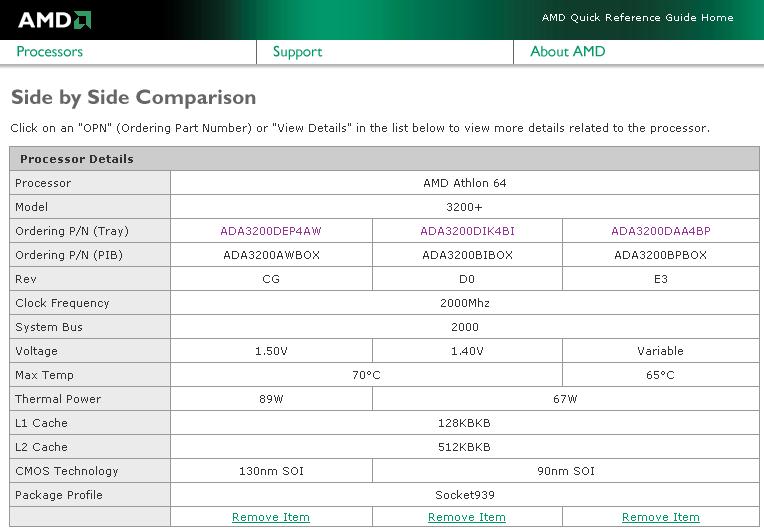Click the 'Variable' voltage cell
The width and height of the screenshot is (764, 529).
click(x=660, y=351)
